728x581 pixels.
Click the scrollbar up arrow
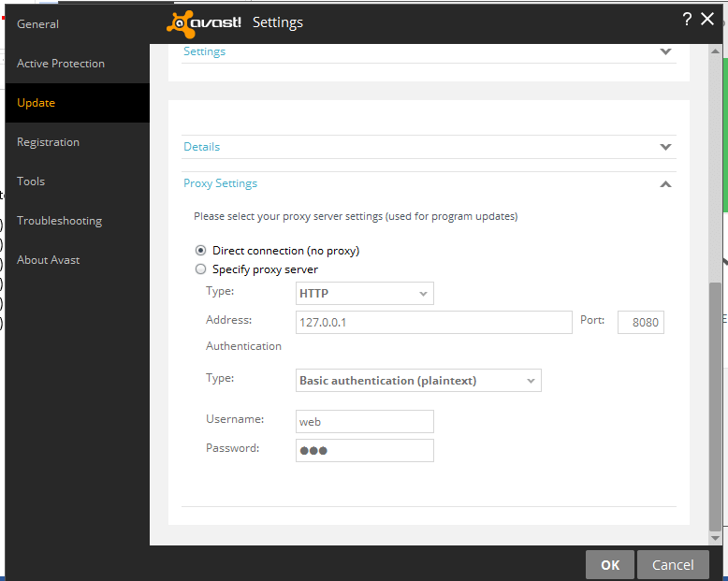(715, 51)
